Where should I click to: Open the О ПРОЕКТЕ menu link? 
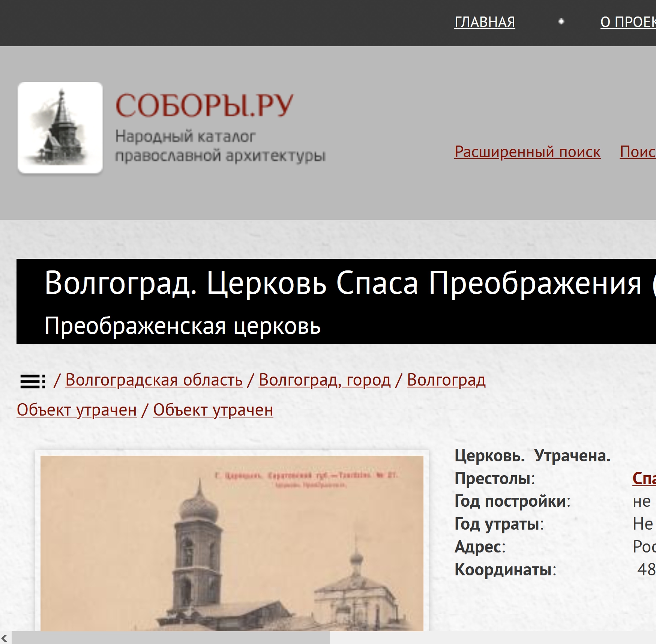coord(628,22)
